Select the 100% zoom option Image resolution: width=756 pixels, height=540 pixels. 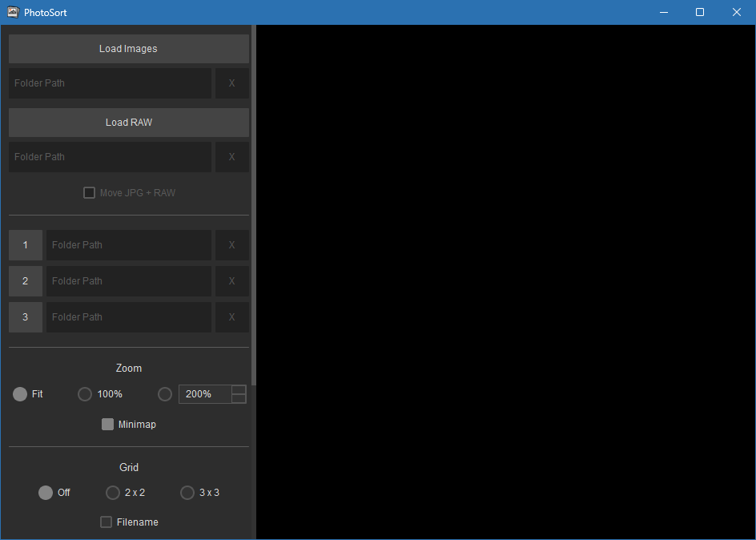click(84, 393)
